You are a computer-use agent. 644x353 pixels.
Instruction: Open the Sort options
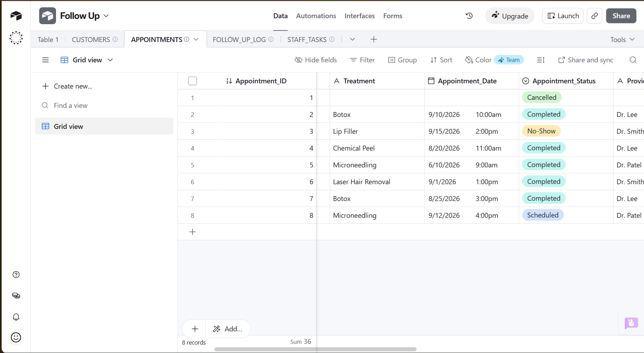[441, 60]
